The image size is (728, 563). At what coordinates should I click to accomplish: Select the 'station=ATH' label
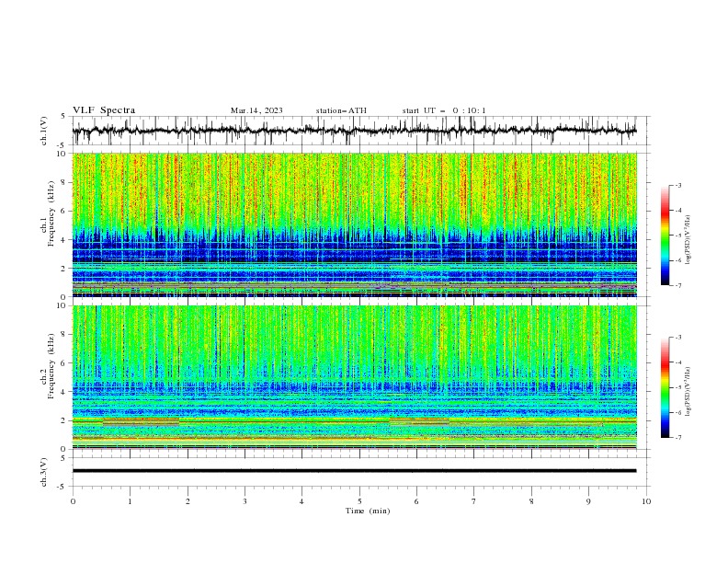point(341,110)
